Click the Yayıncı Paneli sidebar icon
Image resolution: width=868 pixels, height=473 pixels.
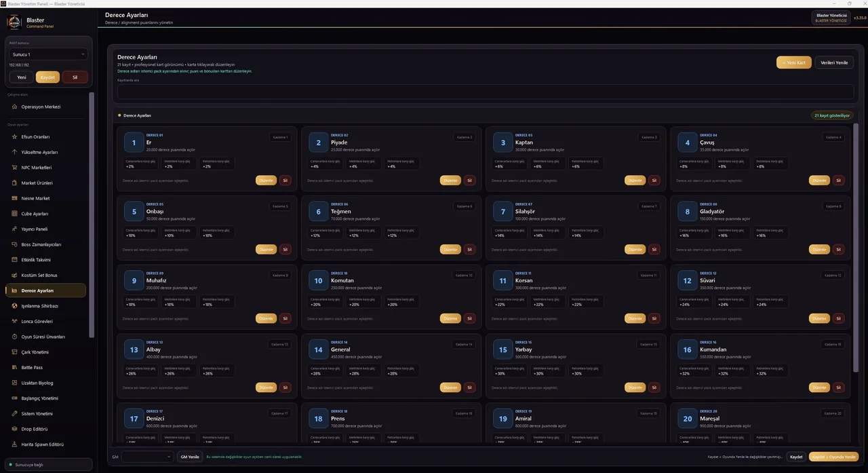coord(14,229)
